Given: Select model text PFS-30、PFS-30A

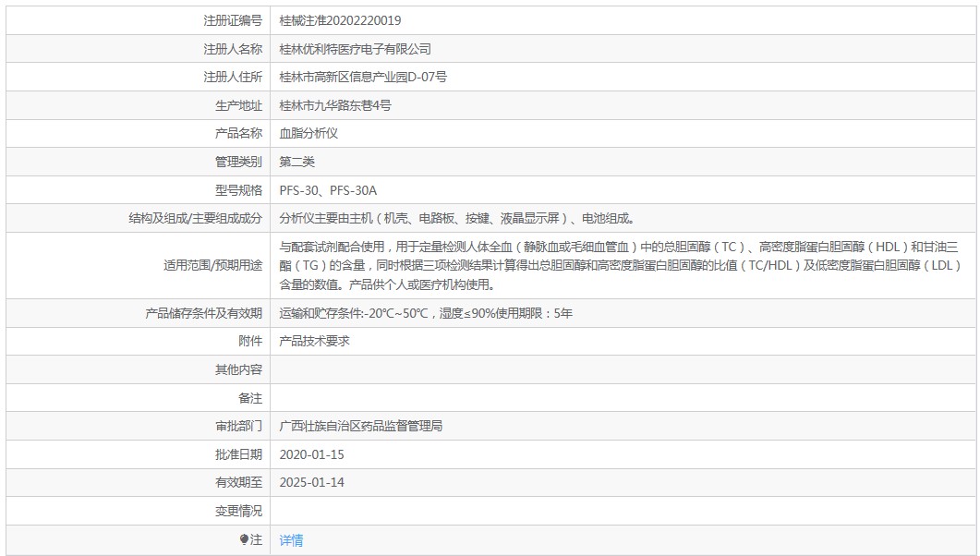Looking at the screenshot, I should point(328,190).
